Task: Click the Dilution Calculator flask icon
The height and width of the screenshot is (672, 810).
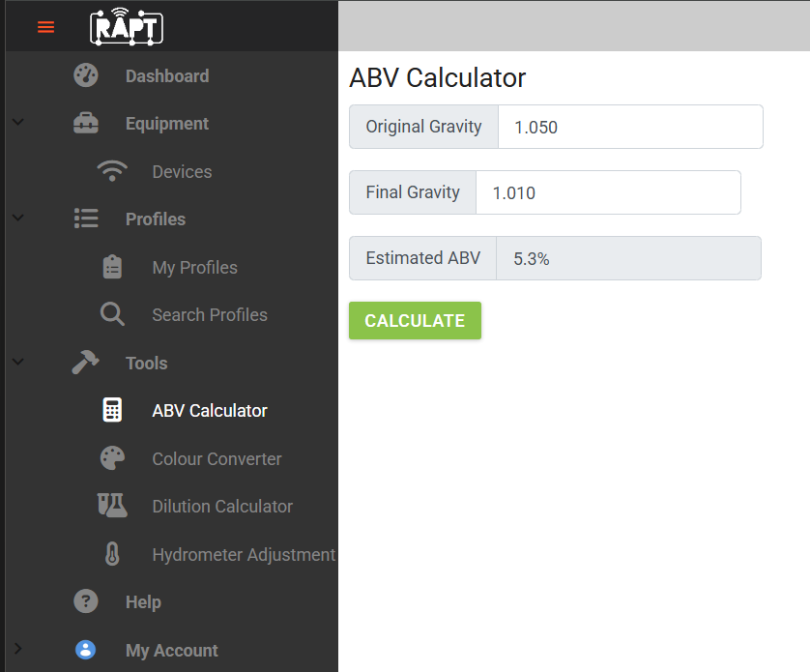Action: tap(112, 506)
